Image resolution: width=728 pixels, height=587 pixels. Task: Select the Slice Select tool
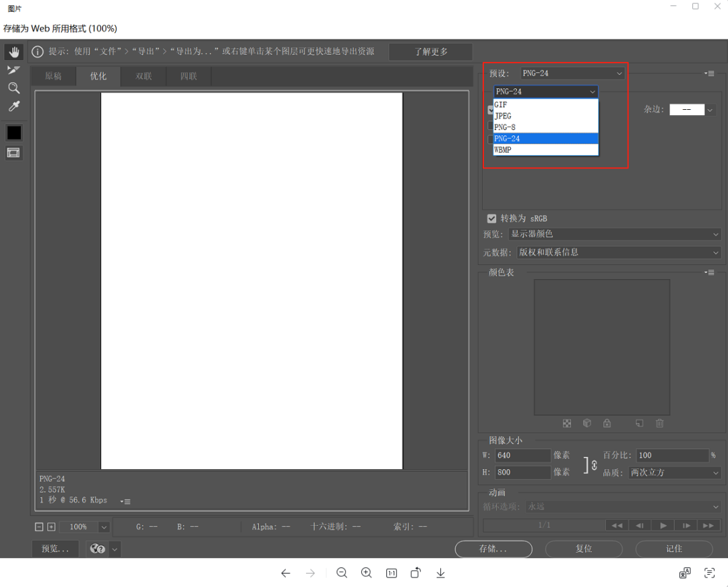14,69
